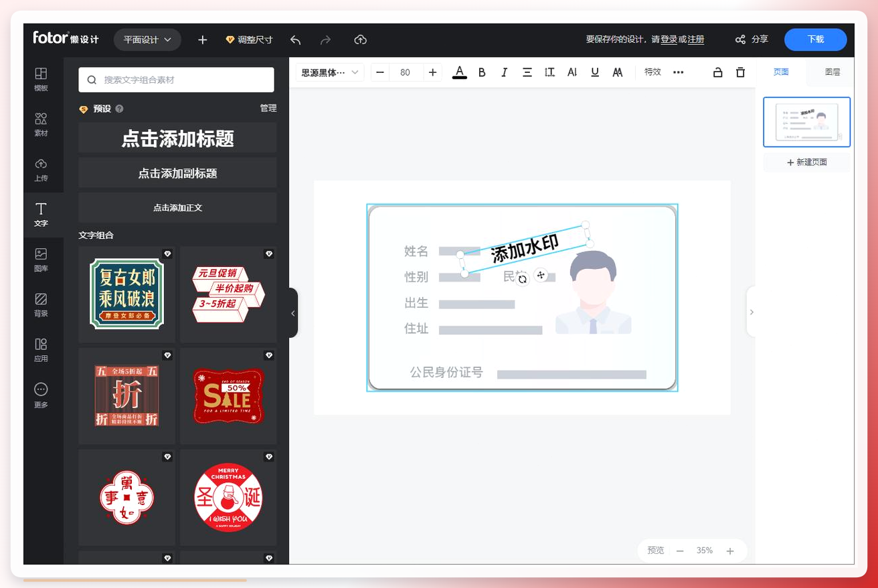Click the cloud save icon
The height and width of the screenshot is (588, 878).
(360, 40)
